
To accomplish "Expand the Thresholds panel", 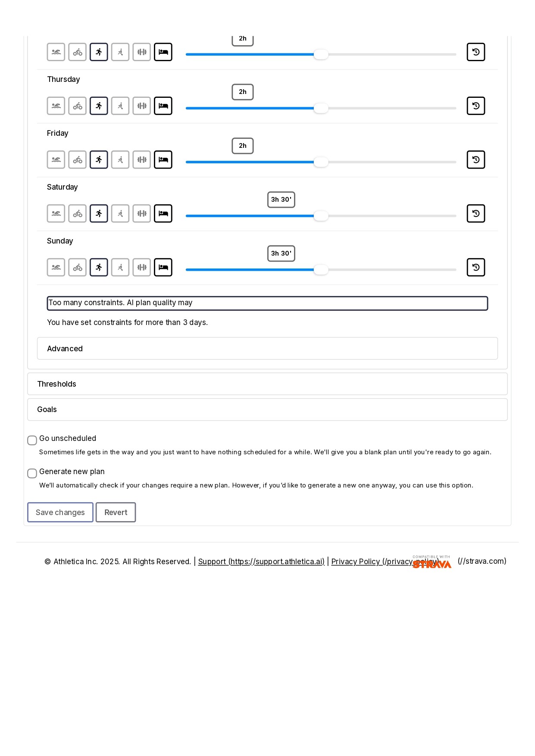I will (267, 384).
